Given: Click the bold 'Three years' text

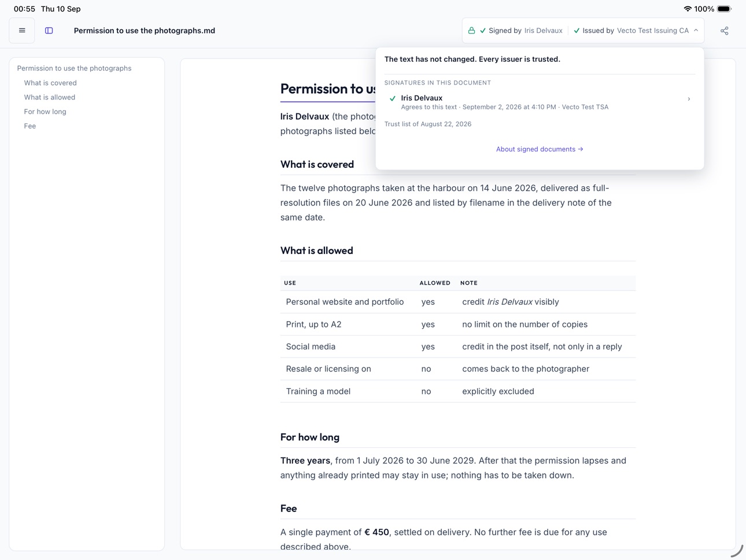Looking at the screenshot, I should (x=305, y=461).
